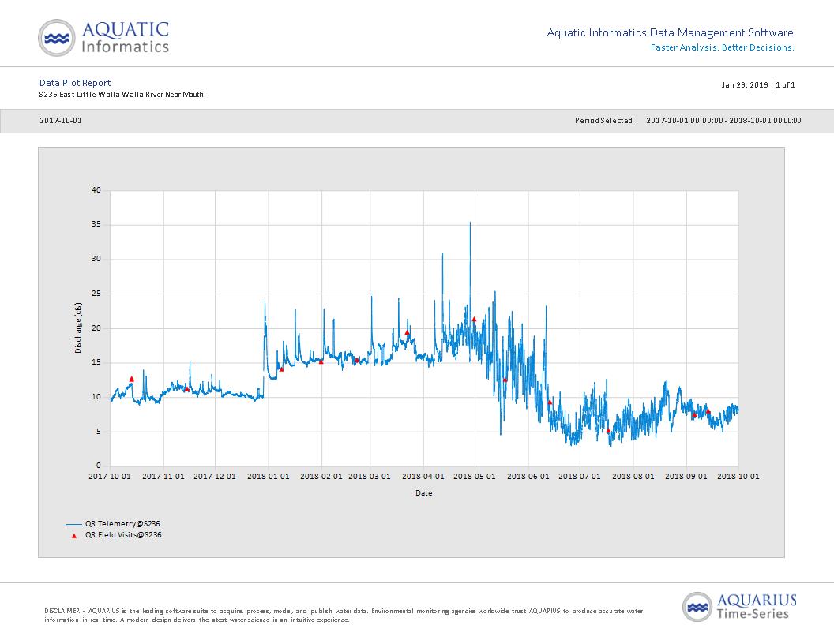Click the 2018-04-01 x-axis label

point(423,476)
